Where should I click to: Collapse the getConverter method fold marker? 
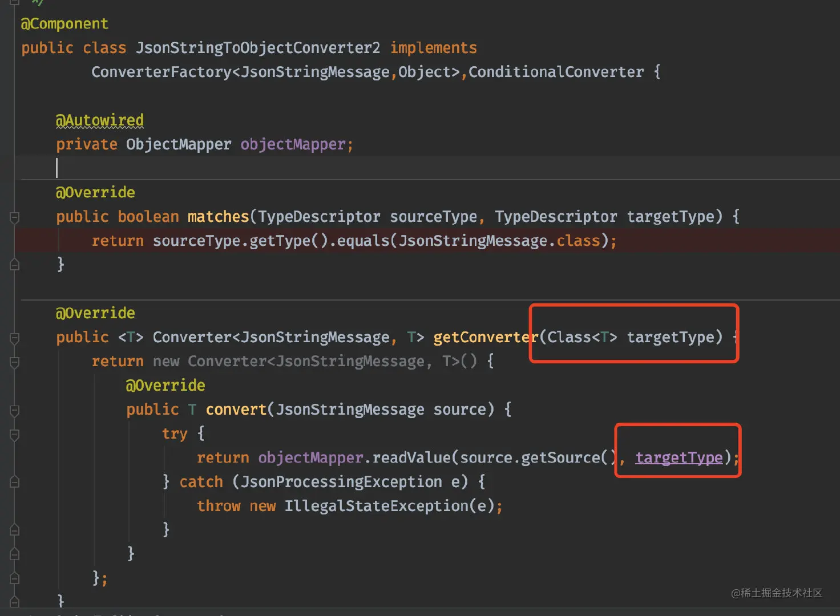15,338
